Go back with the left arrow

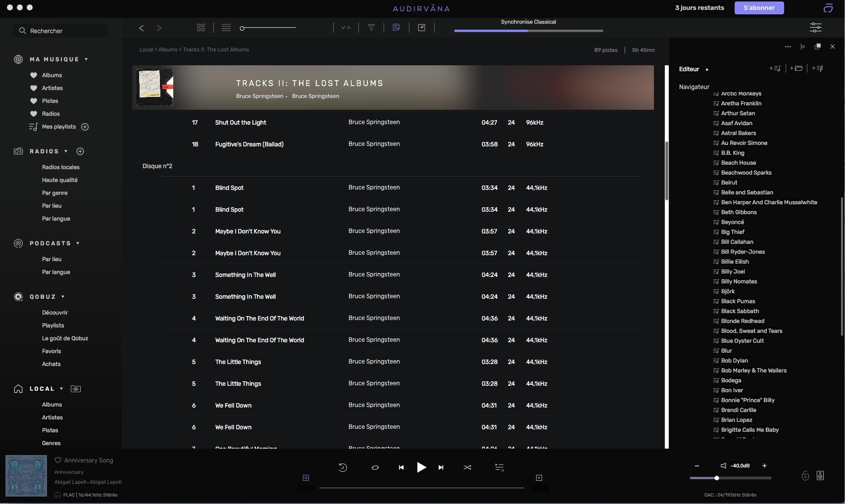pos(142,28)
